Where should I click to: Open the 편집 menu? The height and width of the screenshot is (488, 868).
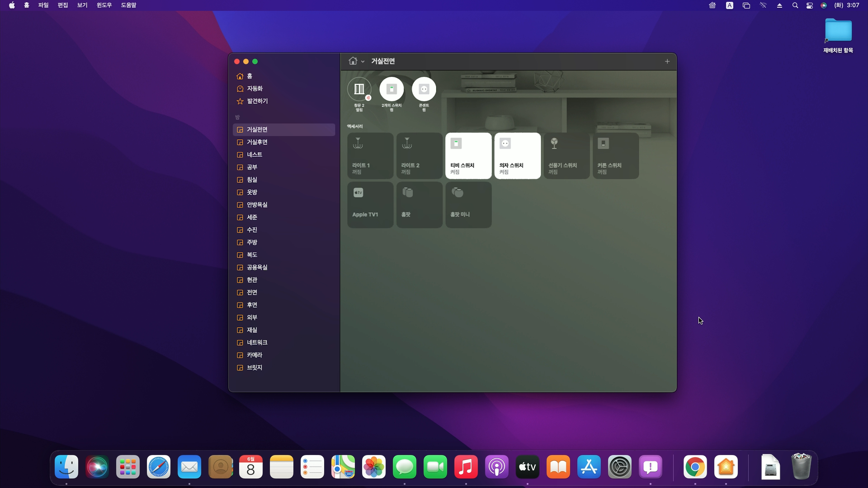(x=62, y=5)
